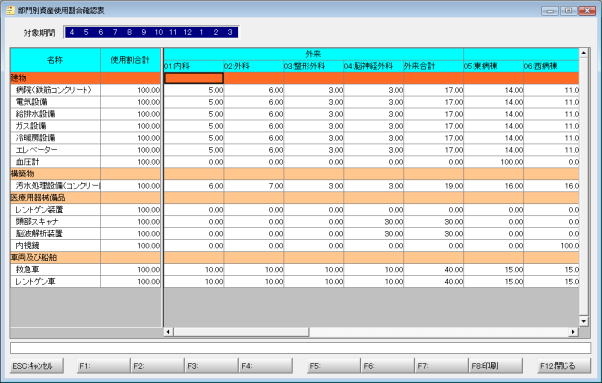Click the empty status text field above the buttons

point(300,348)
